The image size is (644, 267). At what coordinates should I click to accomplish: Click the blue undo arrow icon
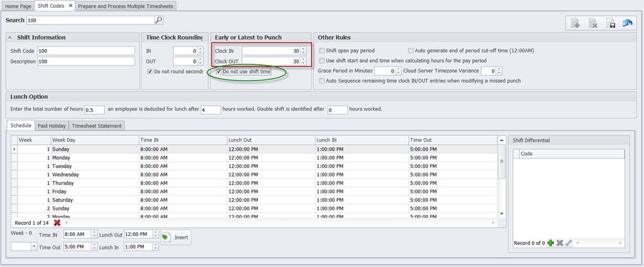tap(627, 23)
